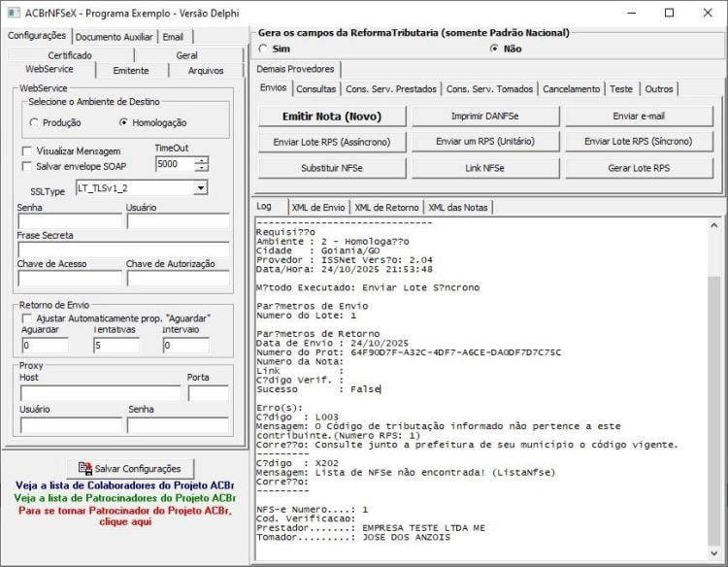Click the Intervalo input field

pyautogui.click(x=185, y=345)
